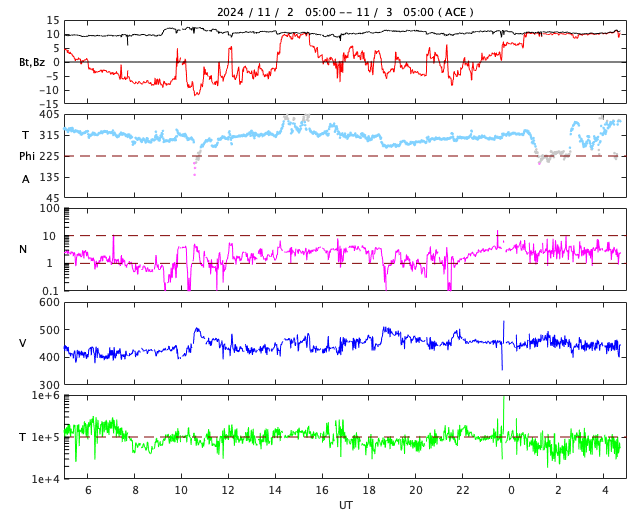
Task: Click the '6' hour tick on UT axis
Action: pyautogui.click(x=88, y=490)
